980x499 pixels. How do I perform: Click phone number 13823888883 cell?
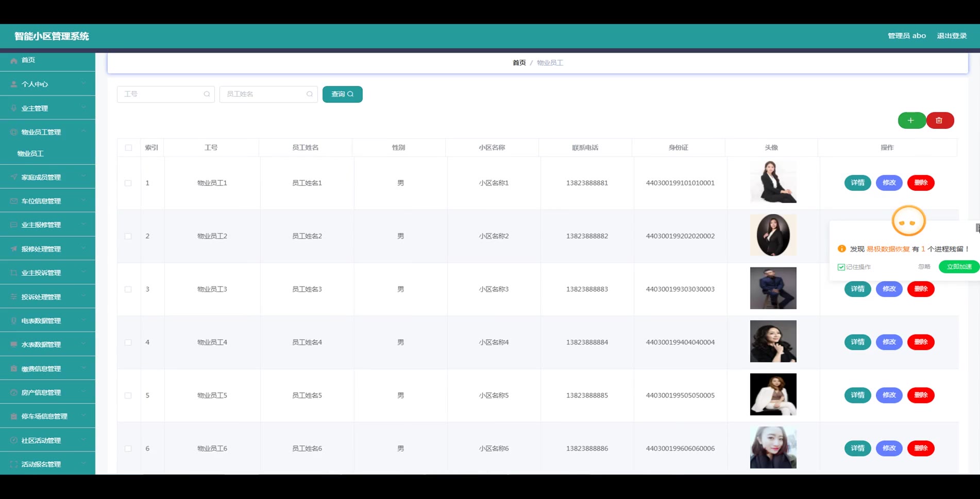pos(587,289)
